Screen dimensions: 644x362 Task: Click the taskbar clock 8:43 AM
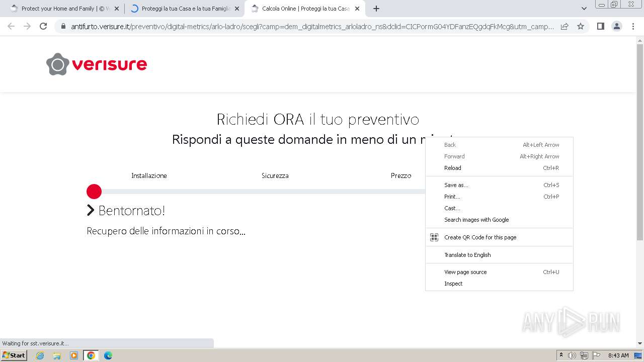[618, 355]
